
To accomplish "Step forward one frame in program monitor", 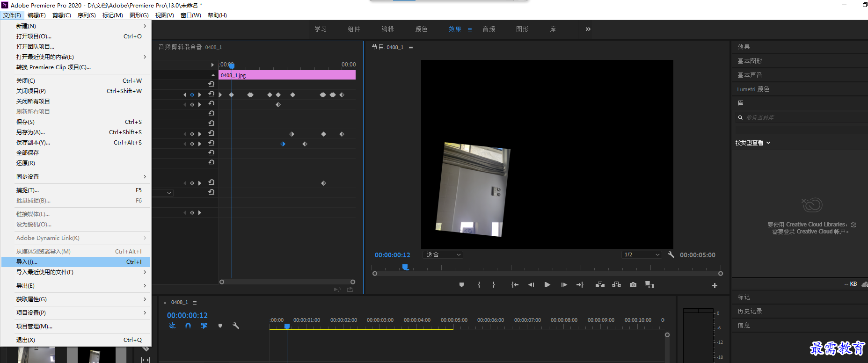I will coord(564,285).
